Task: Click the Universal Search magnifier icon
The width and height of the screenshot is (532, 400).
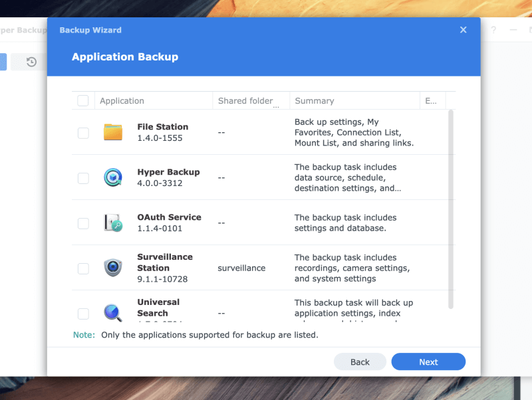Action: [x=113, y=312]
